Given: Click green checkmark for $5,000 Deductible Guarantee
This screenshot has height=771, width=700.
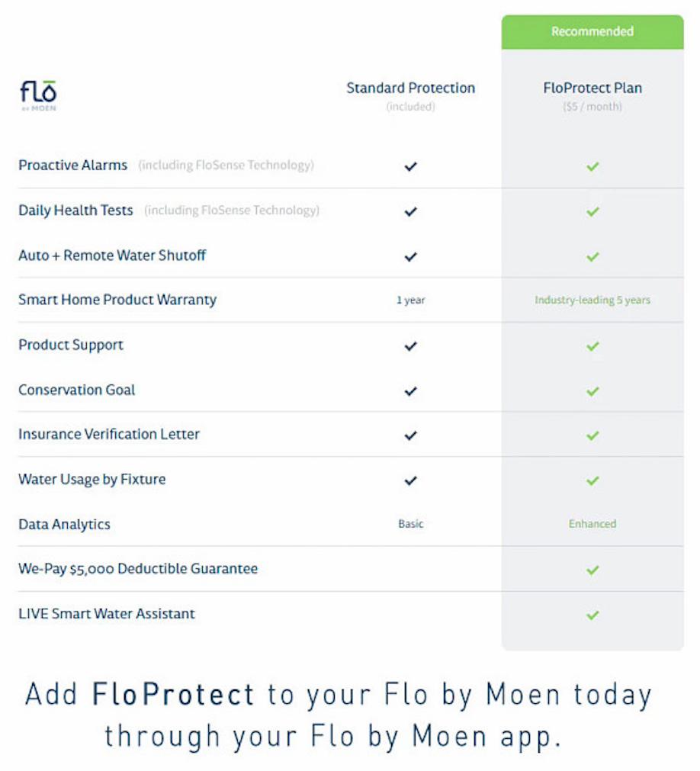Looking at the screenshot, I should tap(592, 570).
